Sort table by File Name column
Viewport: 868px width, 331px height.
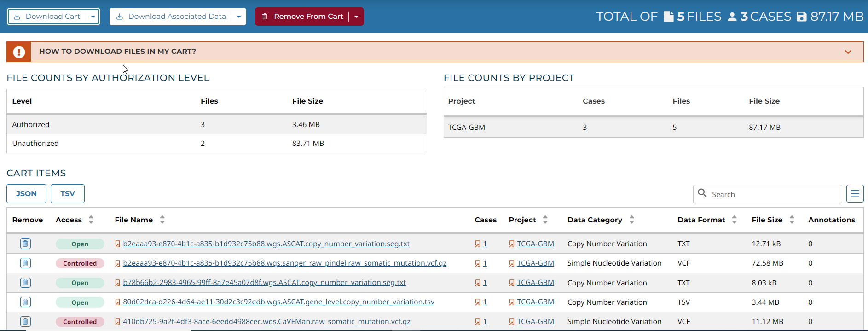[162, 220]
